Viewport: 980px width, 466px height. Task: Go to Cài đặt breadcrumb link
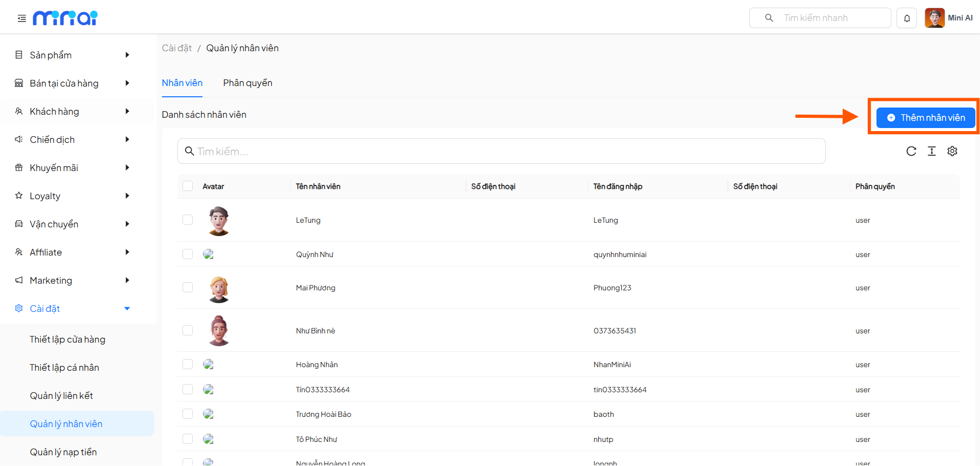(x=176, y=48)
